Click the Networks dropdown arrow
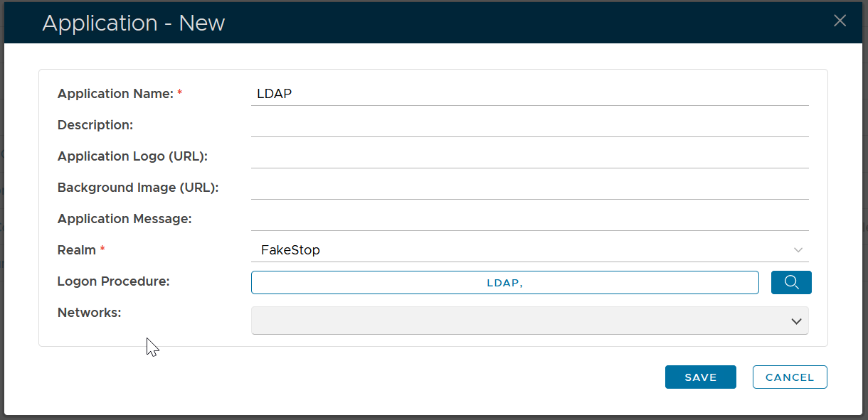 796,321
